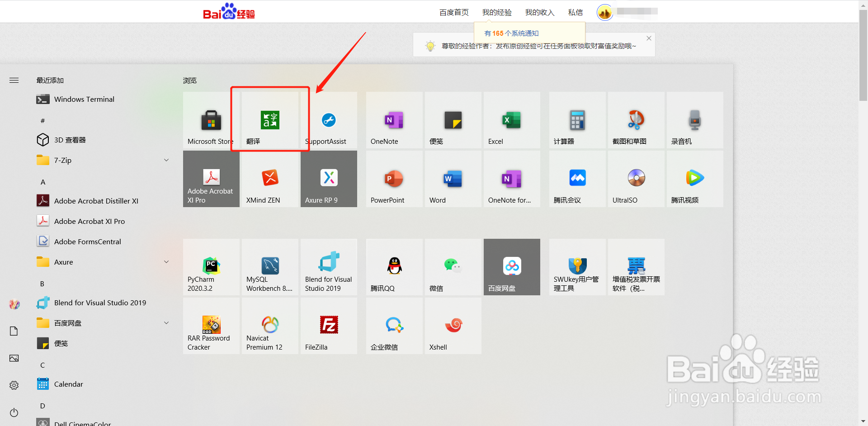868x426 pixels.
Task: Open the 企业微信 tile
Action: (x=394, y=326)
